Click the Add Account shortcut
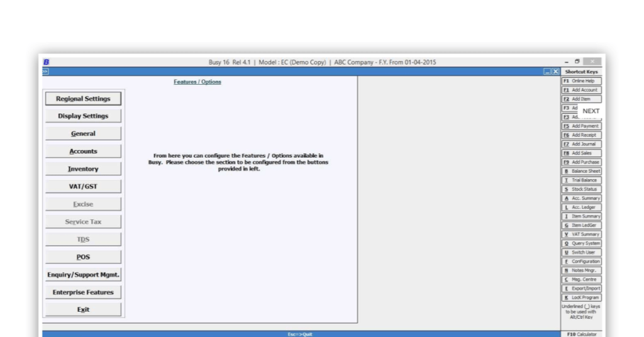 click(x=582, y=90)
